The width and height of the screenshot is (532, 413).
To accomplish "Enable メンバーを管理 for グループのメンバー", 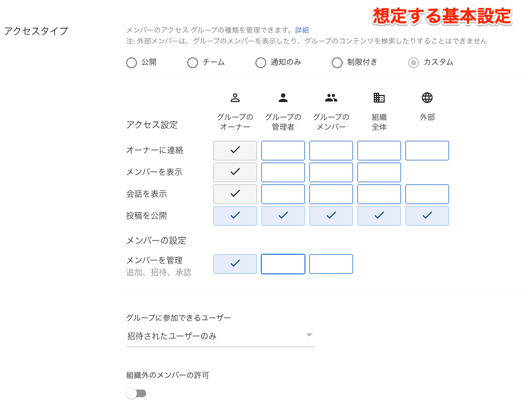I will click(x=331, y=264).
